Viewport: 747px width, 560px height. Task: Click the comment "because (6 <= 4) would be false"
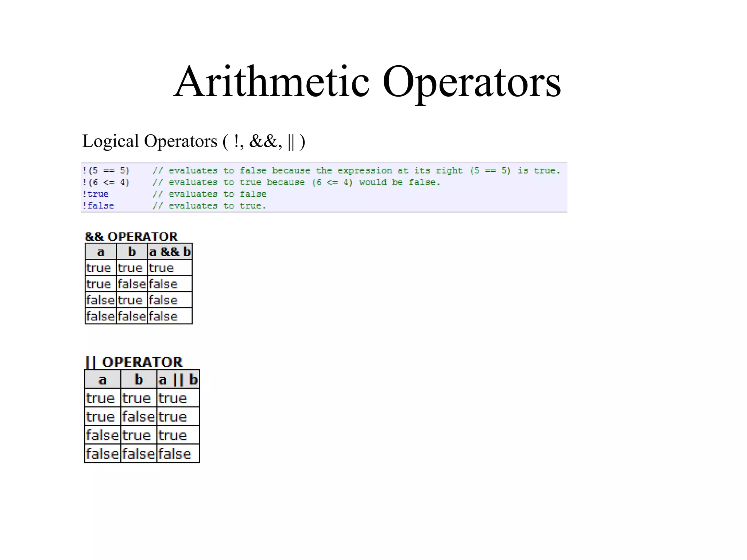pyautogui.click(x=353, y=182)
